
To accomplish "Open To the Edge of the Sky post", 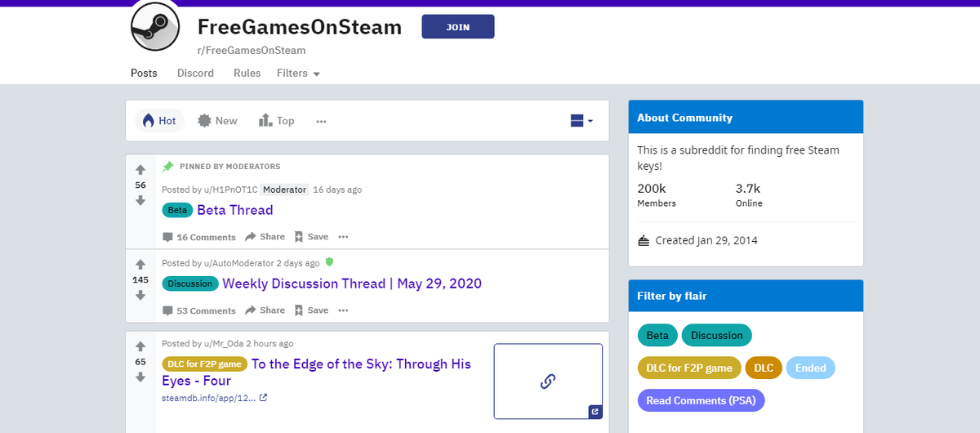I will click(318, 372).
